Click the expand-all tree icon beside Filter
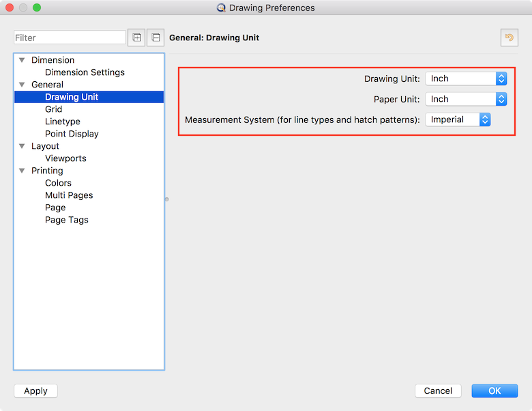Screen dimensions: 532x411 [136, 38]
